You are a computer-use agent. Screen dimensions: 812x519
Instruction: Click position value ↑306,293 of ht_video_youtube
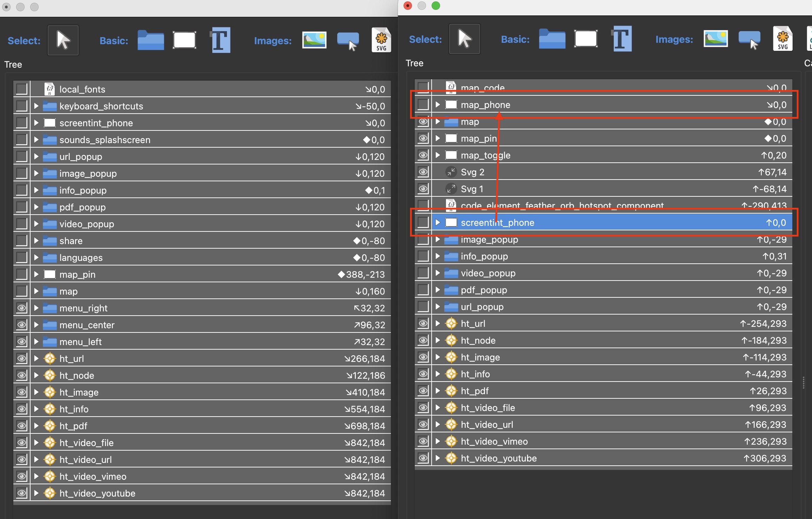click(765, 458)
